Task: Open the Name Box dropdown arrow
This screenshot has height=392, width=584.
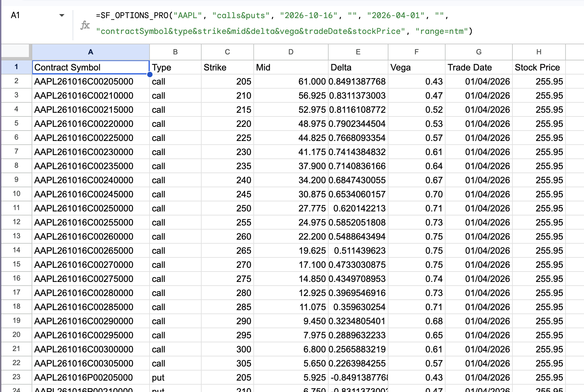Action: click(62, 15)
